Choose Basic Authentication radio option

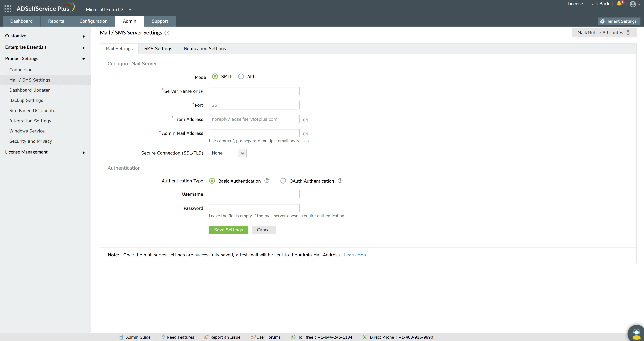212,181
